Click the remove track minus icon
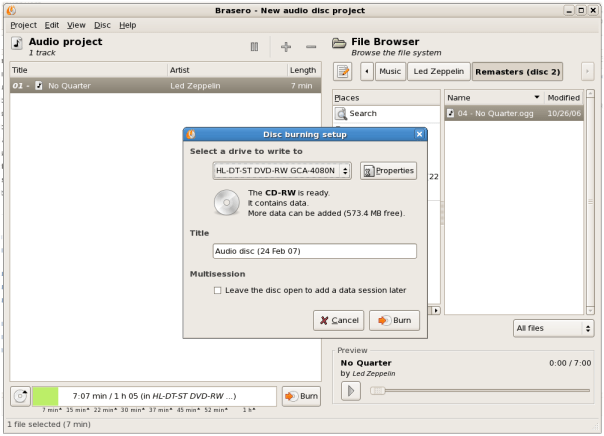This screenshot has width=604, height=436. coord(311,46)
